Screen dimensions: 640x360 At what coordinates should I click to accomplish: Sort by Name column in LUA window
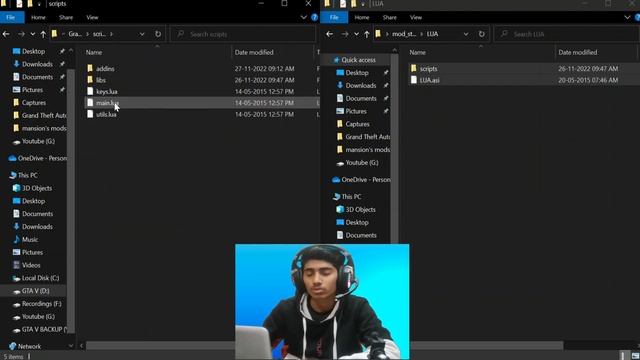[x=418, y=52]
